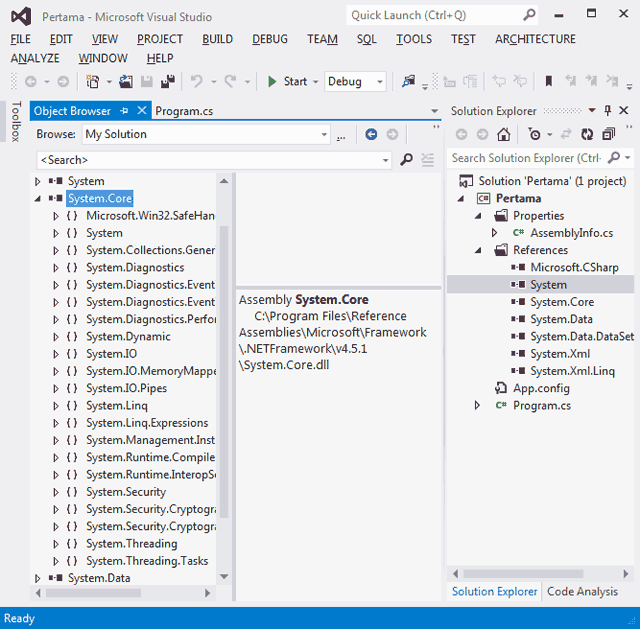Viewport: 640px width, 629px height.
Task: Open the FILE menu
Action: (20, 39)
